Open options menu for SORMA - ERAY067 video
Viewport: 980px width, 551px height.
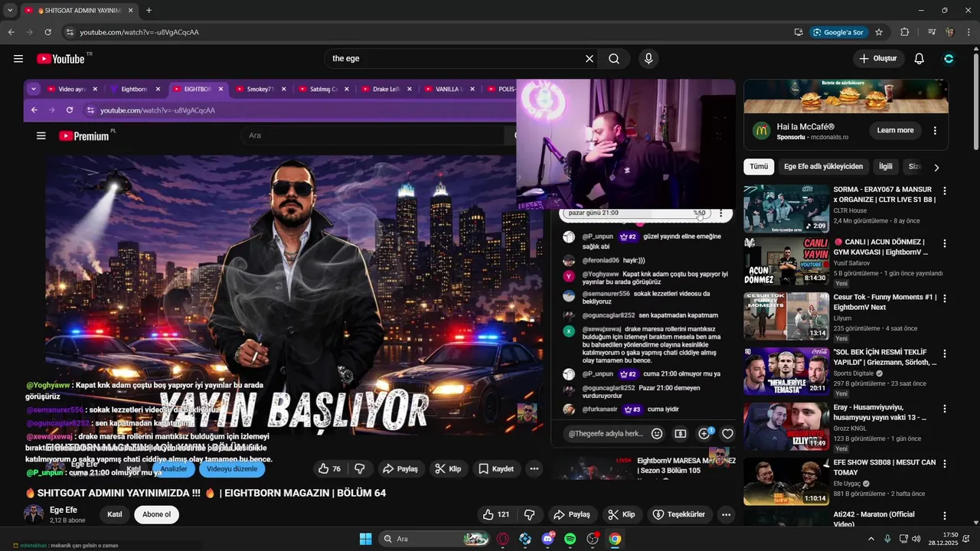[944, 191]
